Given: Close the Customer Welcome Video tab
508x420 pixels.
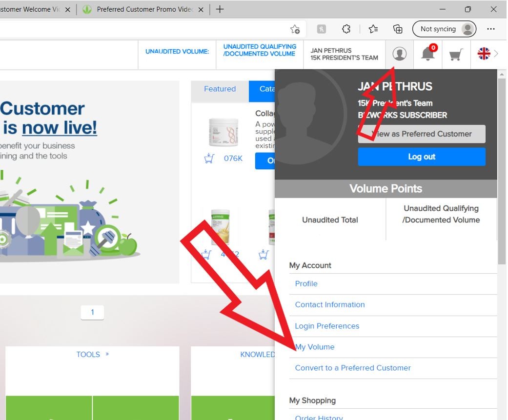Looking at the screenshot, I should pos(68,10).
